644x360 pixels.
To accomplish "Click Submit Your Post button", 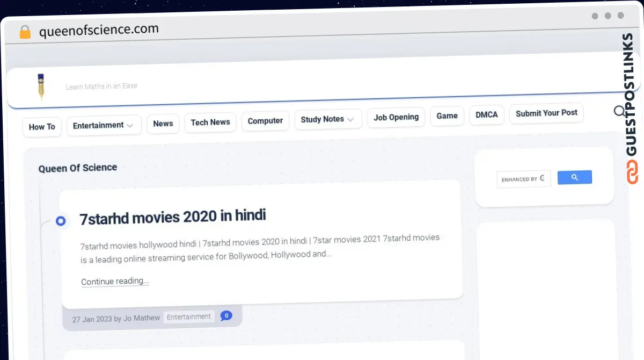I will point(546,113).
